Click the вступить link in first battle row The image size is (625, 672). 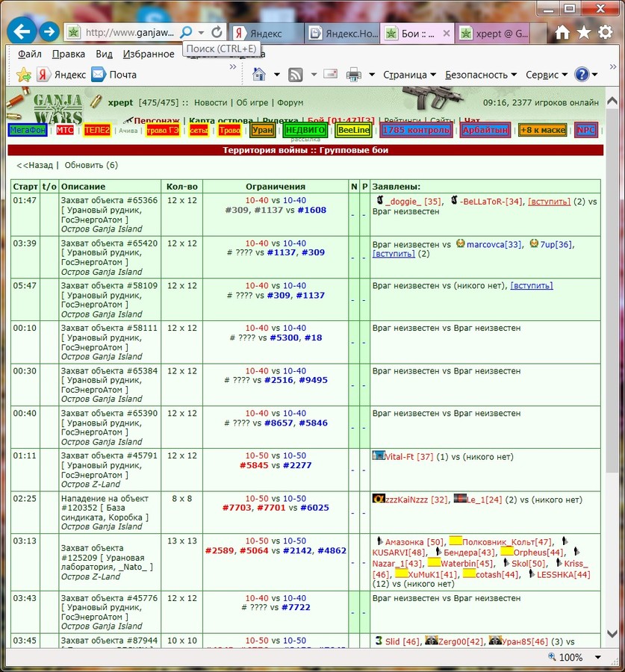[549, 202]
